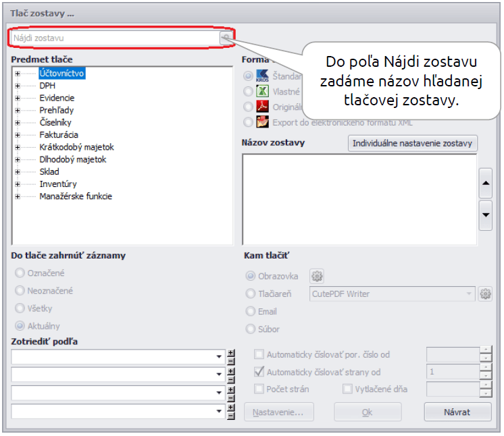
Task: Select Manažérske funkcie in the tree
Action: click(76, 196)
